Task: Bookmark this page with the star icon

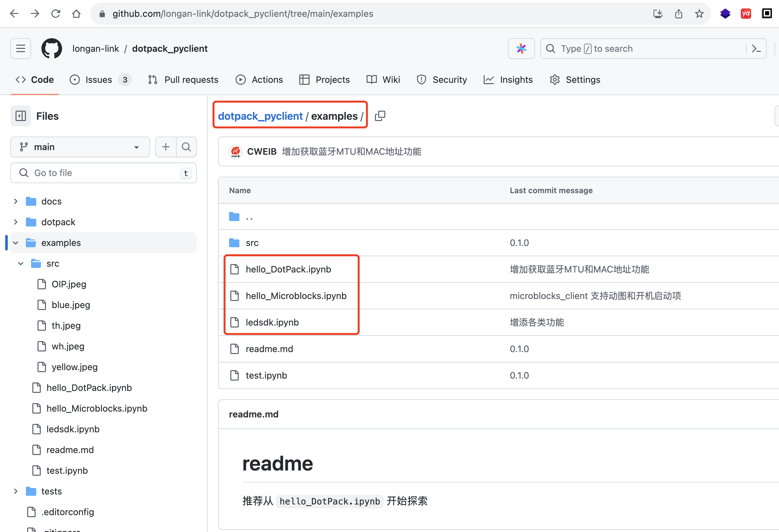Action: click(699, 14)
